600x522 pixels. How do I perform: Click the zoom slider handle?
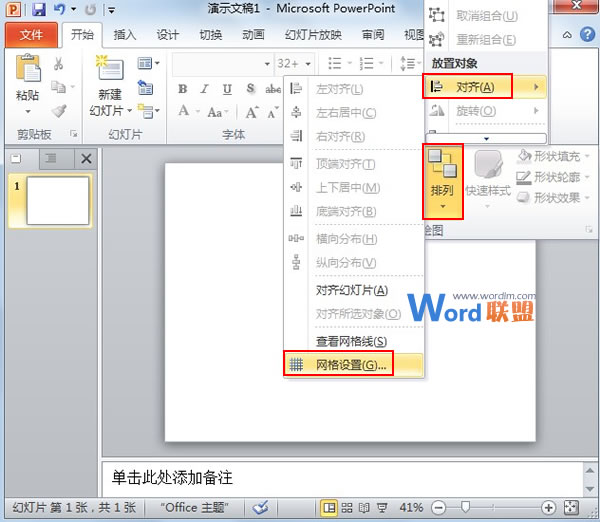click(465, 507)
